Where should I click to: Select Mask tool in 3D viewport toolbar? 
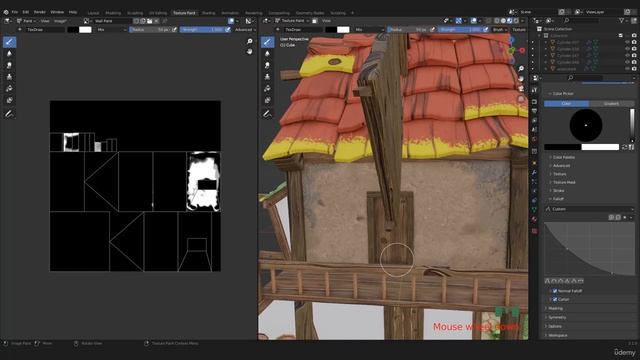267,100
